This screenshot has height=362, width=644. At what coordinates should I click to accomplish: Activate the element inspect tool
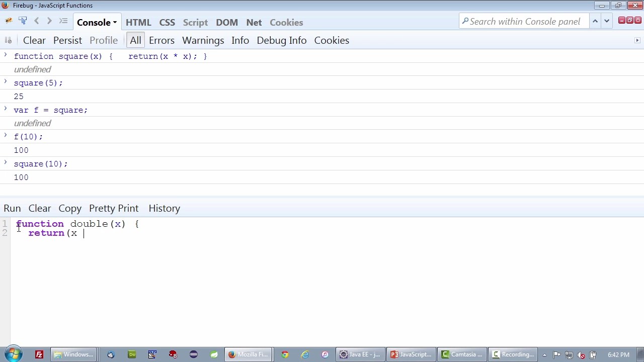click(23, 21)
